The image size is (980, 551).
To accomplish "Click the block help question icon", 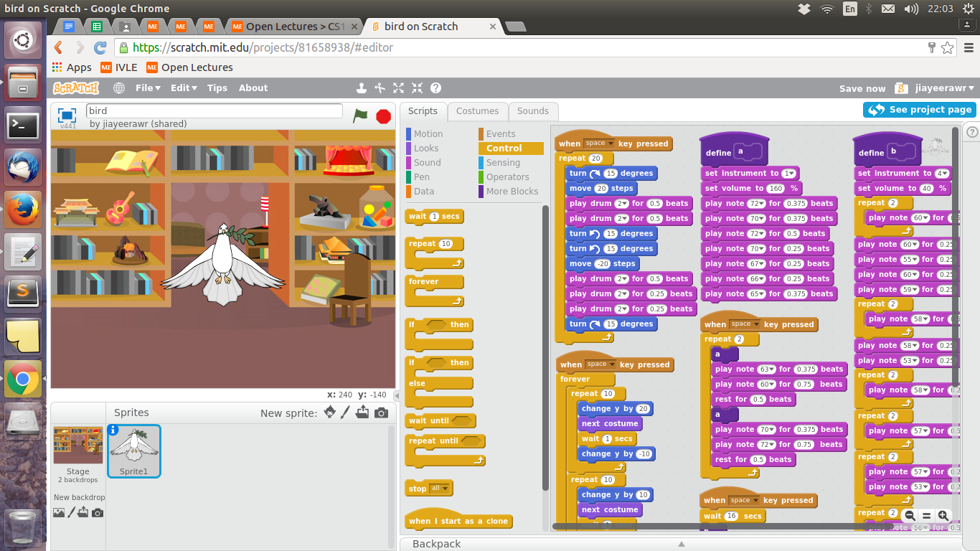I will 435,88.
